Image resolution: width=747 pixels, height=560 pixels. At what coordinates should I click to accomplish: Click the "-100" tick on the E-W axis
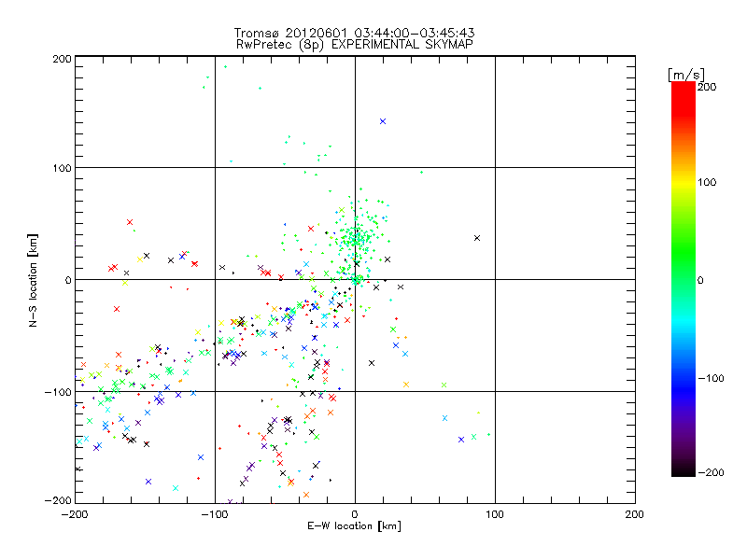tap(215, 514)
